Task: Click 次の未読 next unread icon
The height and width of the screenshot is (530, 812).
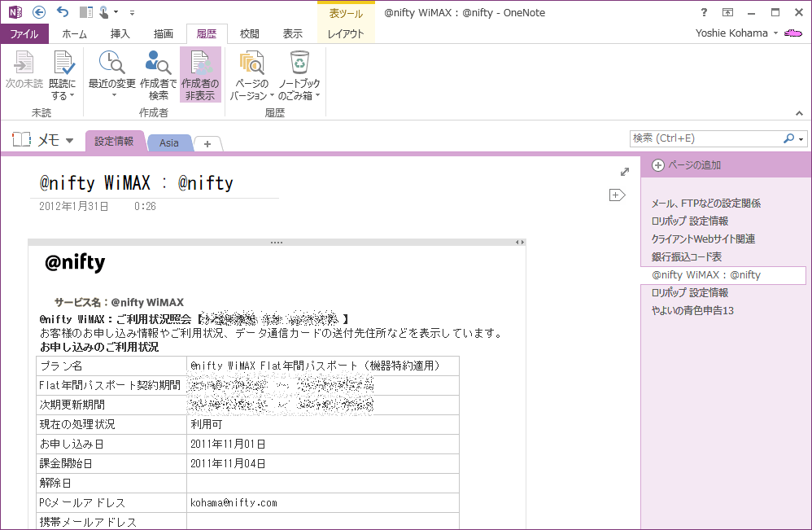Action: pyautogui.click(x=24, y=71)
